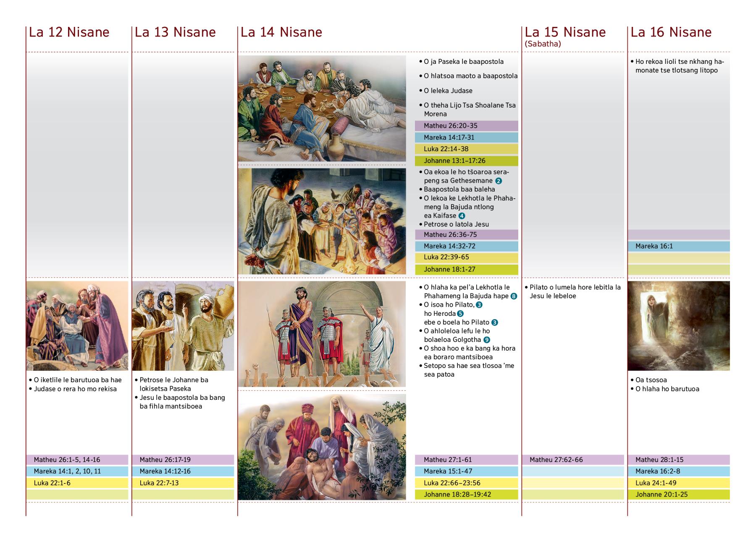Select the Mareka 14:32-72 scripture bar
756x546 pixels.
pos(466,246)
